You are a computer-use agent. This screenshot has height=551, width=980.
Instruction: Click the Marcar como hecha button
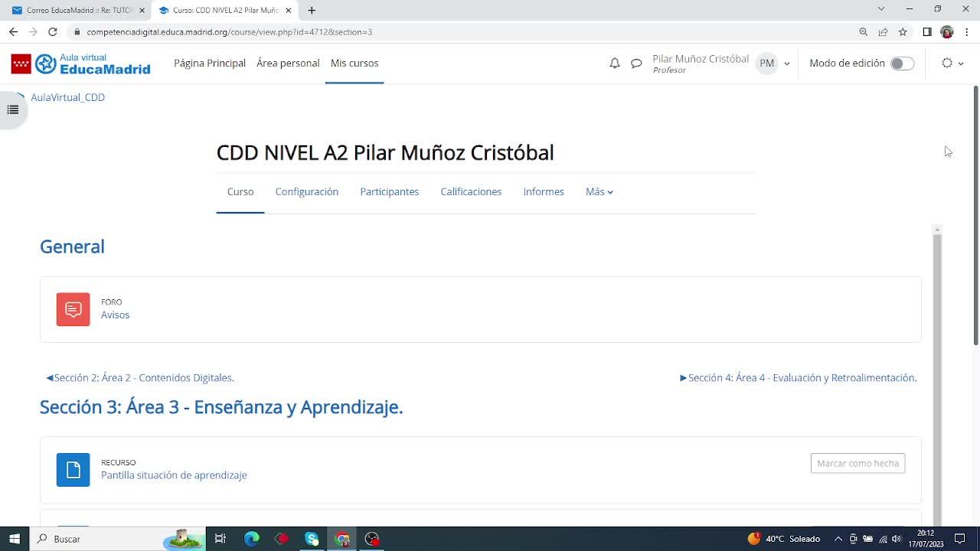tap(857, 463)
